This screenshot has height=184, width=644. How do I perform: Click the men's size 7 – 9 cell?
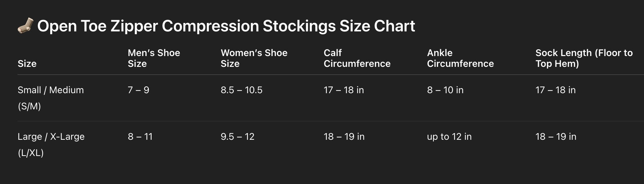138,90
